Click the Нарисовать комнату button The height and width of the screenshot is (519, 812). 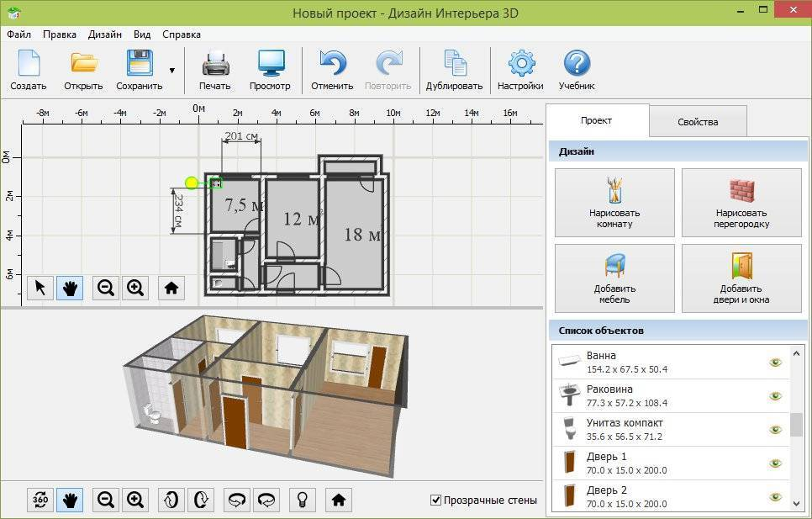click(x=614, y=203)
